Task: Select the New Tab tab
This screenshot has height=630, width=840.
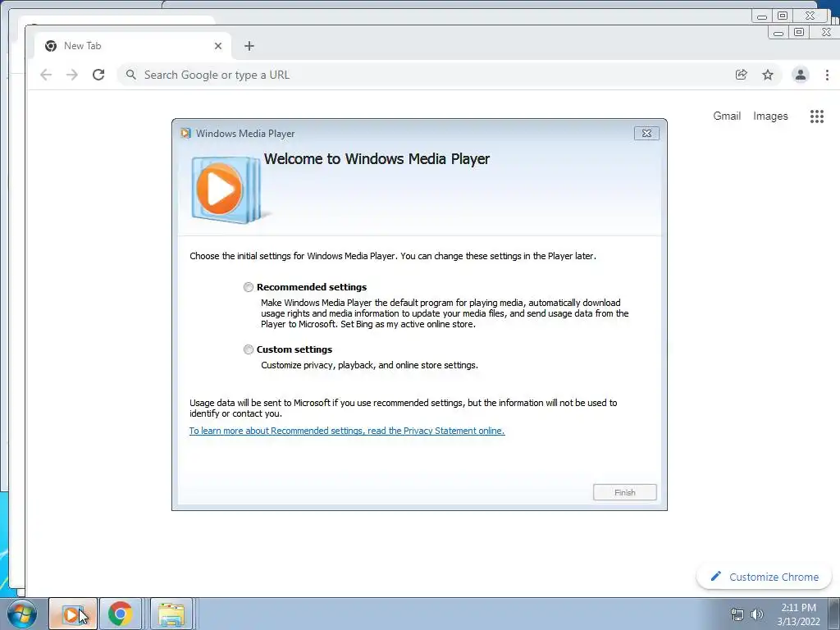Action: (x=133, y=46)
